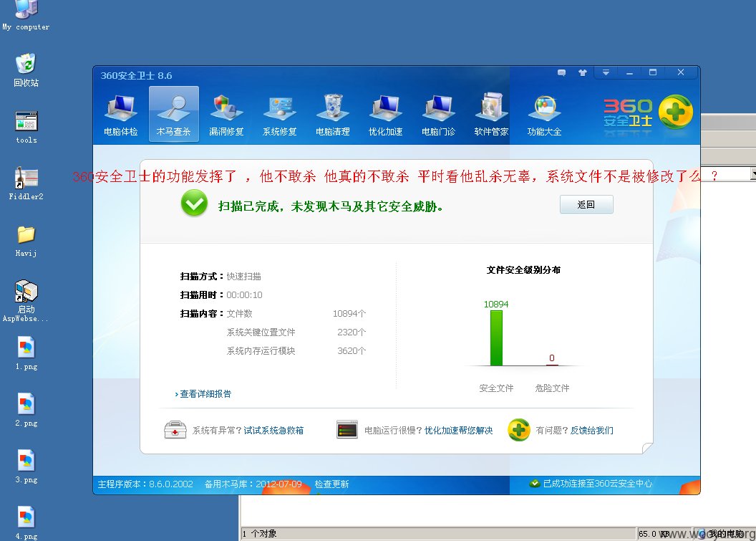Open 电脑体检 computer checkup tab

pyautogui.click(x=120, y=115)
